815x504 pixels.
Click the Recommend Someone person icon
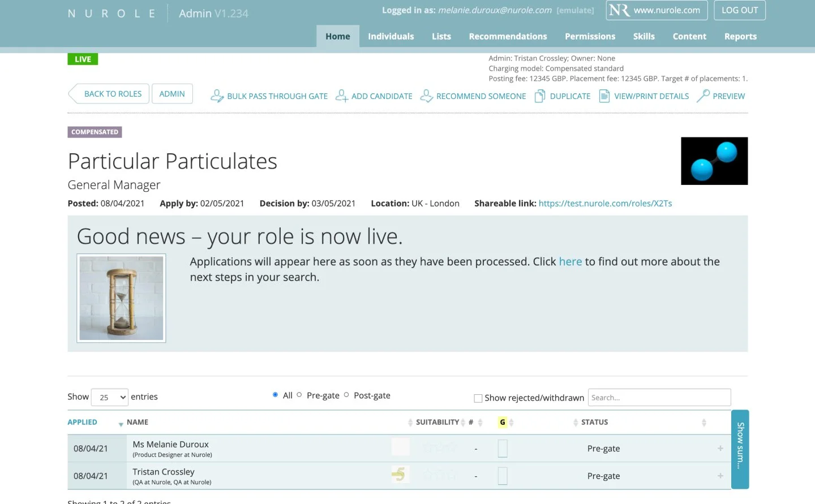[x=427, y=96]
